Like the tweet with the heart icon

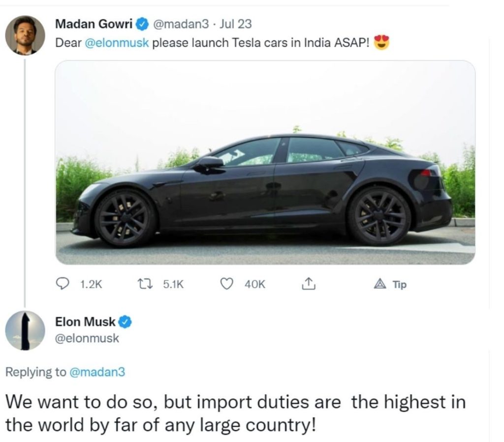pyautogui.click(x=226, y=284)
